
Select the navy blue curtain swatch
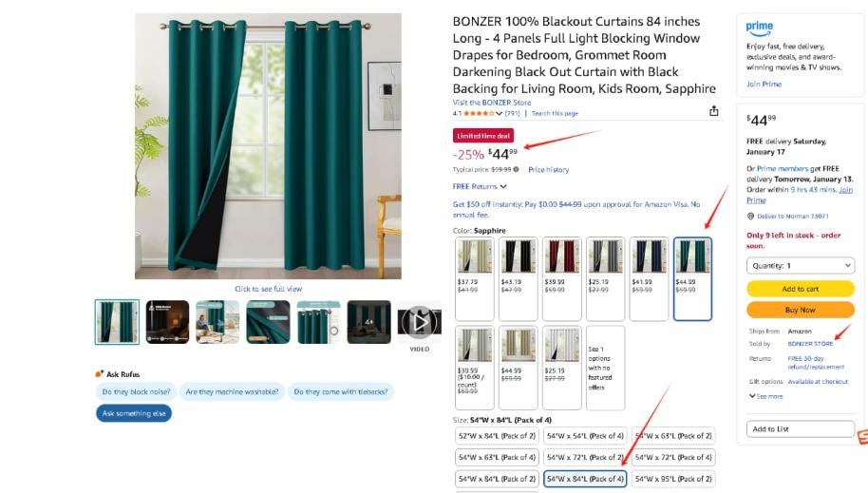[x=649, y=278]
